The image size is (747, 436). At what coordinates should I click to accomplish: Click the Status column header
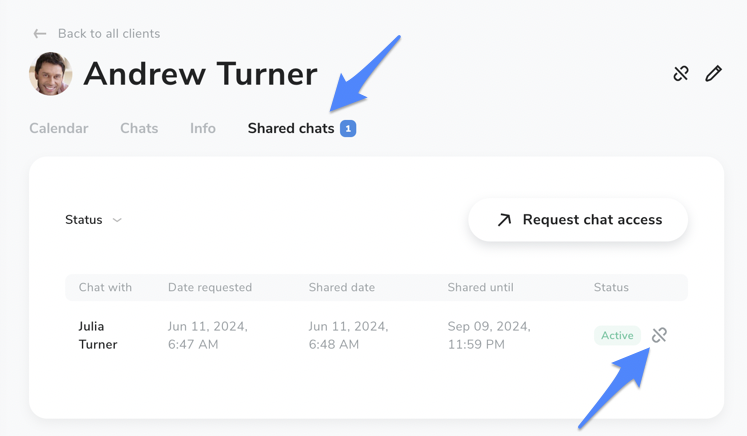611,287
